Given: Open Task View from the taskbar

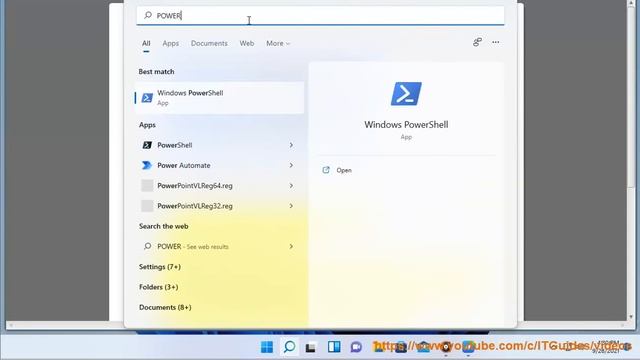Looking at the screenshot, I should tap(311, 347).
